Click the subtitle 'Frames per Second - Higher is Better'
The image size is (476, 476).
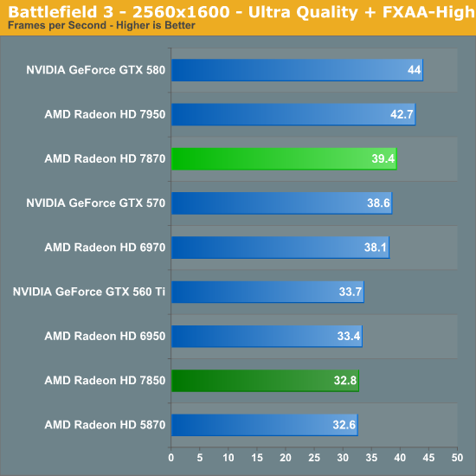101,25
